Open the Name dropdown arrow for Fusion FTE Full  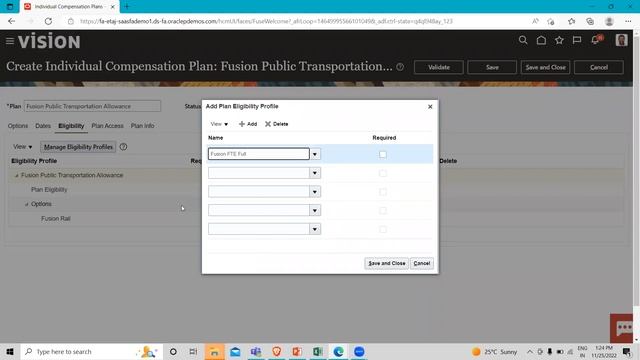[315, 154]
